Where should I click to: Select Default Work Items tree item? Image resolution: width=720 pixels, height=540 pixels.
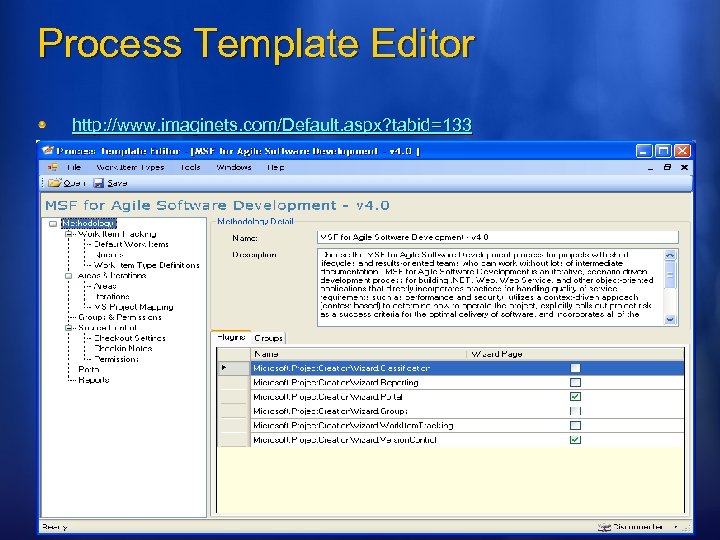(131, 244)
